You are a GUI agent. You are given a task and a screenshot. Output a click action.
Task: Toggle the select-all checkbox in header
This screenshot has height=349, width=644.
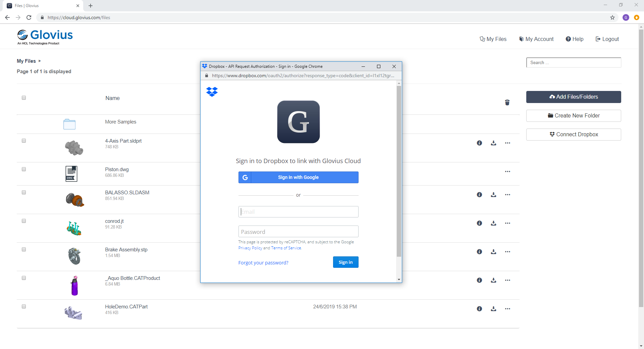(x=24, y=98)
